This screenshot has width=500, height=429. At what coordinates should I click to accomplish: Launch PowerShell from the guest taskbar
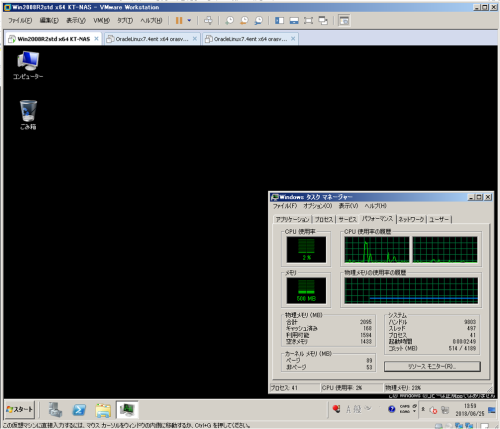pos(79,410)
